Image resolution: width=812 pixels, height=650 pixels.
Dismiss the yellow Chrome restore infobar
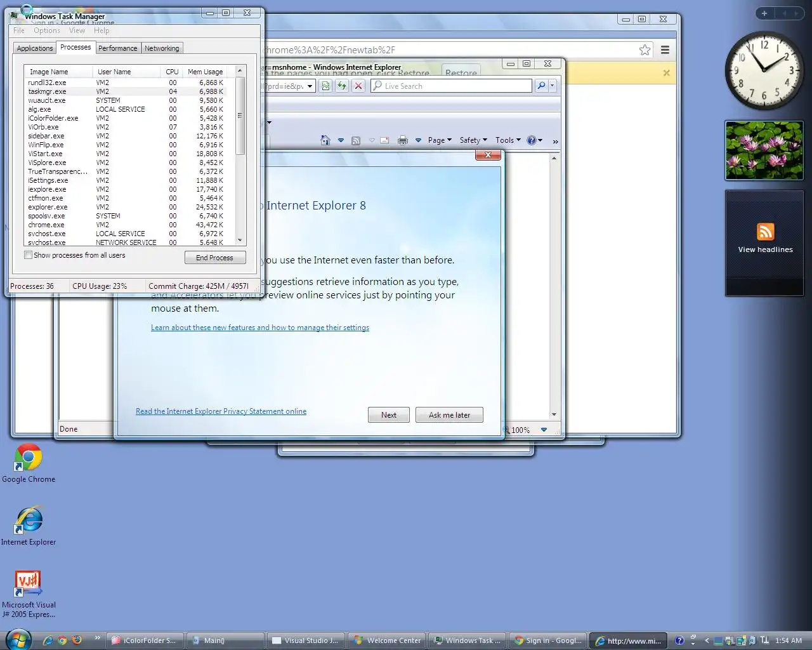pyautogui.click(x=666, y=73)
